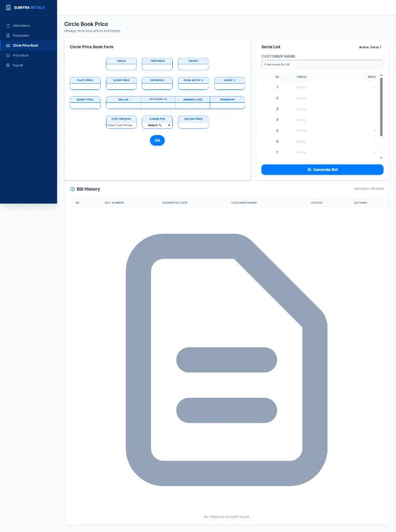Open the Flange Per. Select % dropdown
Image resolution: width=396 pixels, height=532 pixels.
point(157,125)
